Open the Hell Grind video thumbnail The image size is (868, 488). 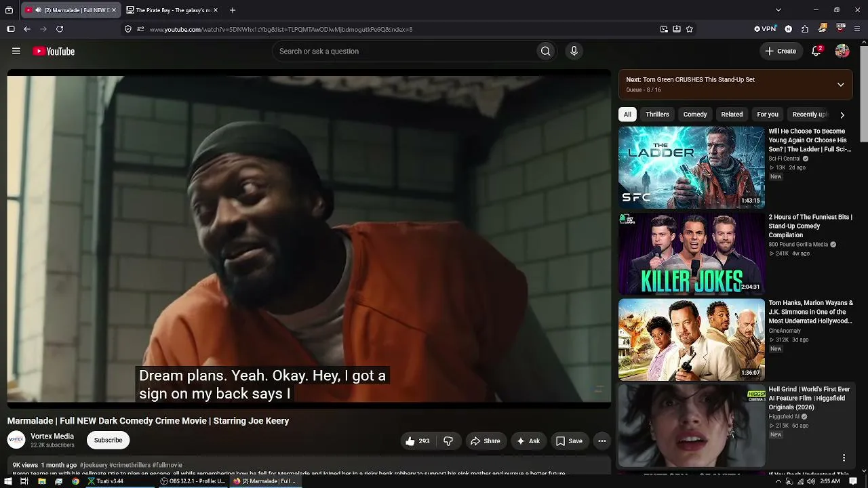point(691,426)
